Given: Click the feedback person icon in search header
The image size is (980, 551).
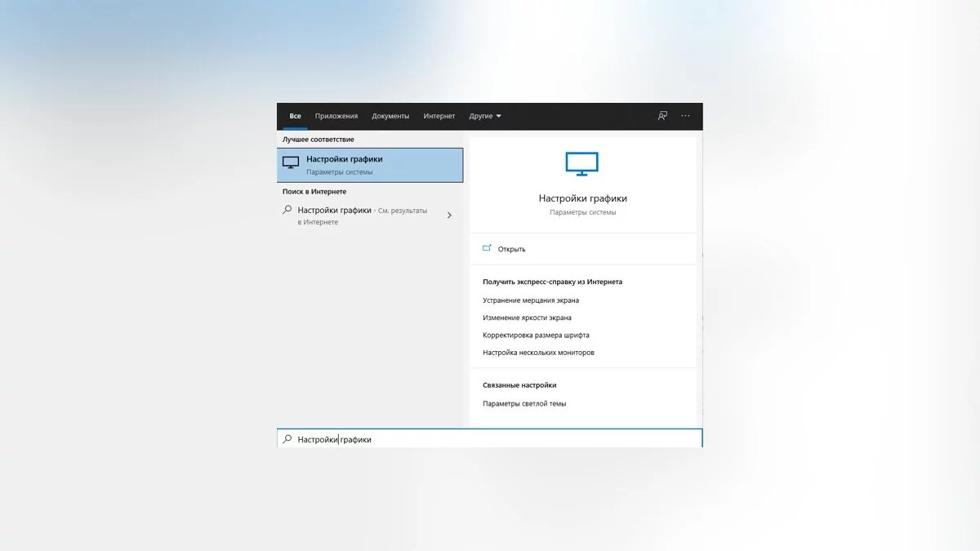Looking at the screenshot, I should pyautogui.click(x=662, y=116).
